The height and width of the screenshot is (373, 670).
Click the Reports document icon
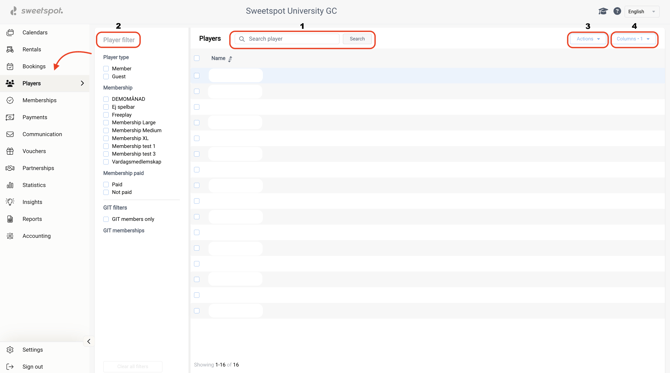click(10, 219)
